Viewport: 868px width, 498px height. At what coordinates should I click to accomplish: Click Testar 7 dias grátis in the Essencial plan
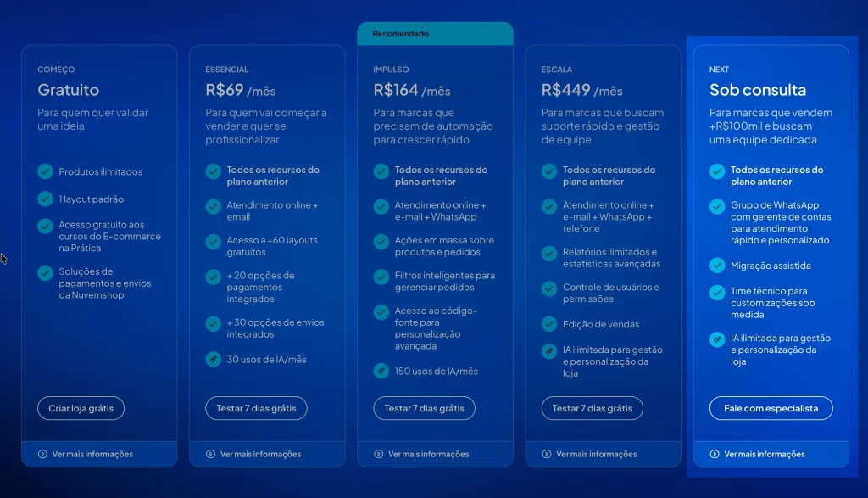(x=256, y=408)
